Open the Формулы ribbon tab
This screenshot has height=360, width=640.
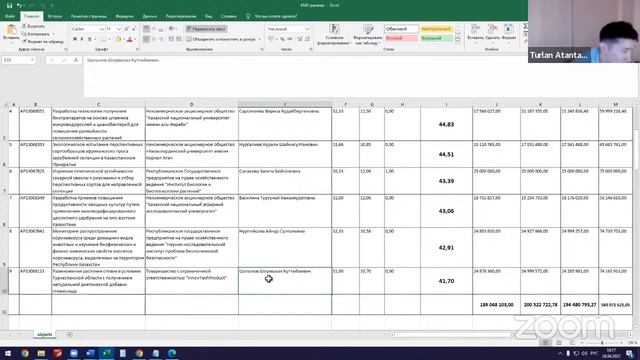(124, 16)
